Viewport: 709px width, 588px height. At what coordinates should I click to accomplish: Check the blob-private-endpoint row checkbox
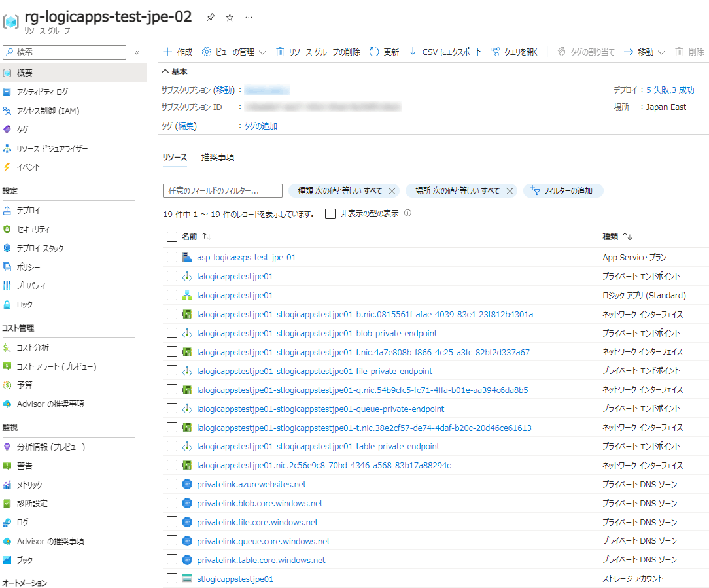[172, 333]
